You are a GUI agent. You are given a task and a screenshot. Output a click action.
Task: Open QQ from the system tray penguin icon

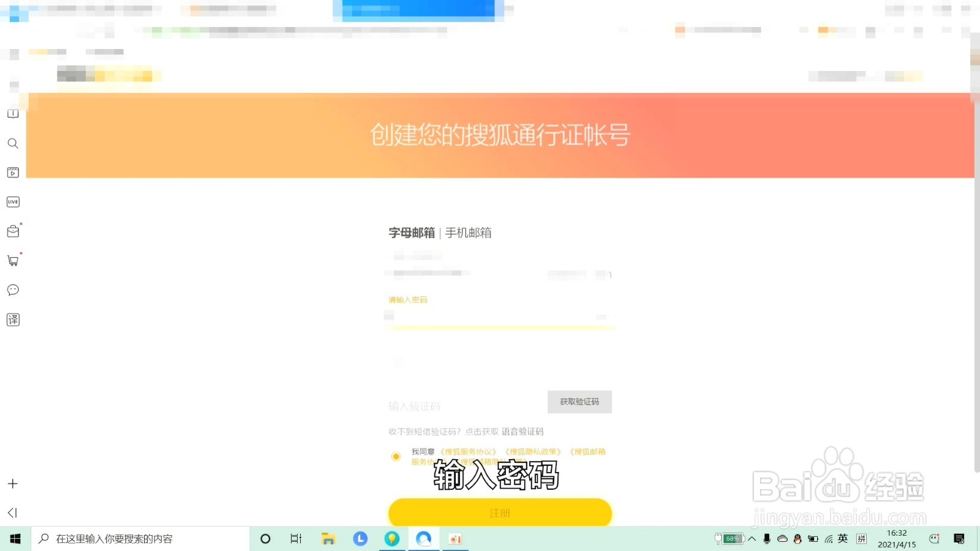coord(797,539)
